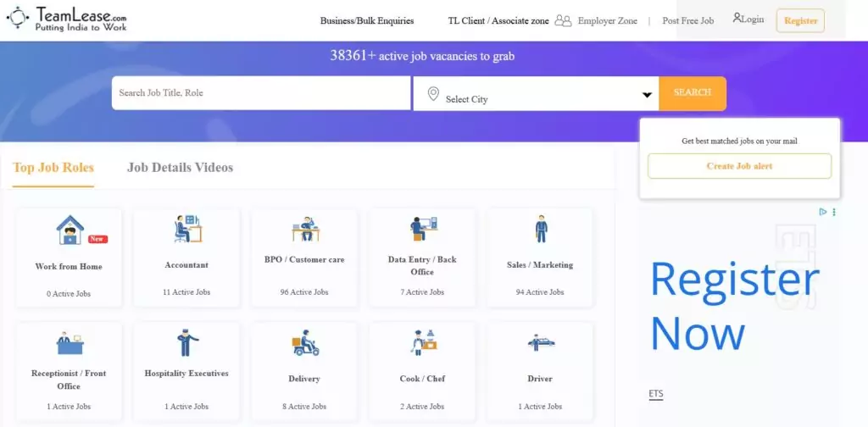Viewport: 868px width, 427px height.
Task: Go to the Employer Zone link
Action: click(x=607, y=21)
